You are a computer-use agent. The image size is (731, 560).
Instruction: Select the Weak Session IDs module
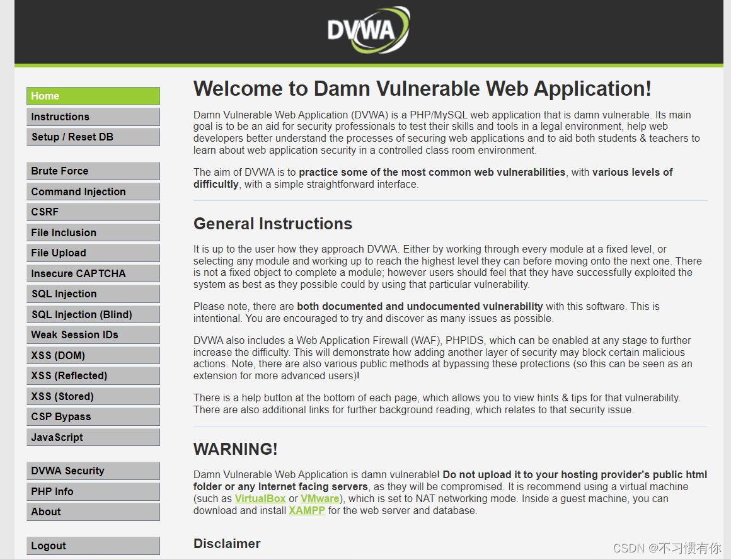point(93,335)
